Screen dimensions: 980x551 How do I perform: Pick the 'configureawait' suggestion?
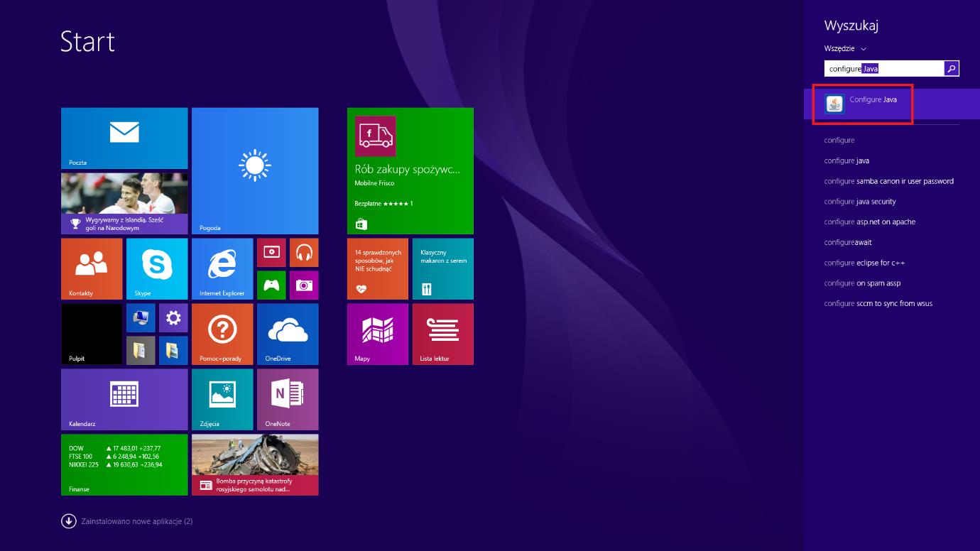click(848, 243)
